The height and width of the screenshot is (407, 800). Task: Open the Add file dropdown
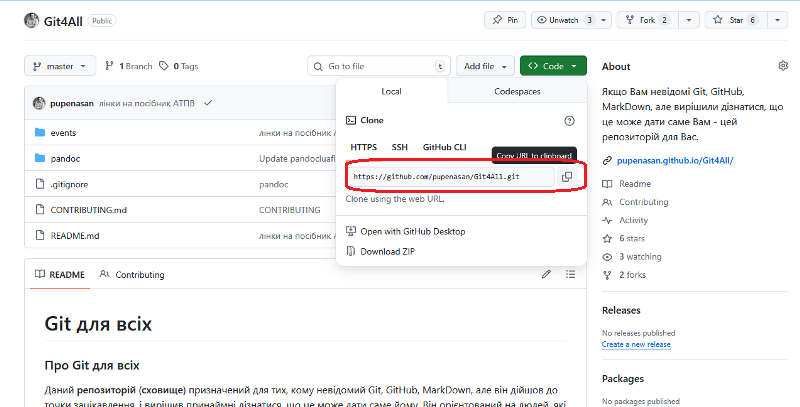[487, 66]
